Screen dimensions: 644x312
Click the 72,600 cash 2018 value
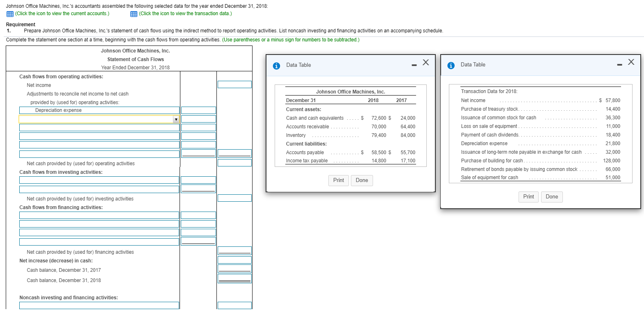tap(379, 118)
